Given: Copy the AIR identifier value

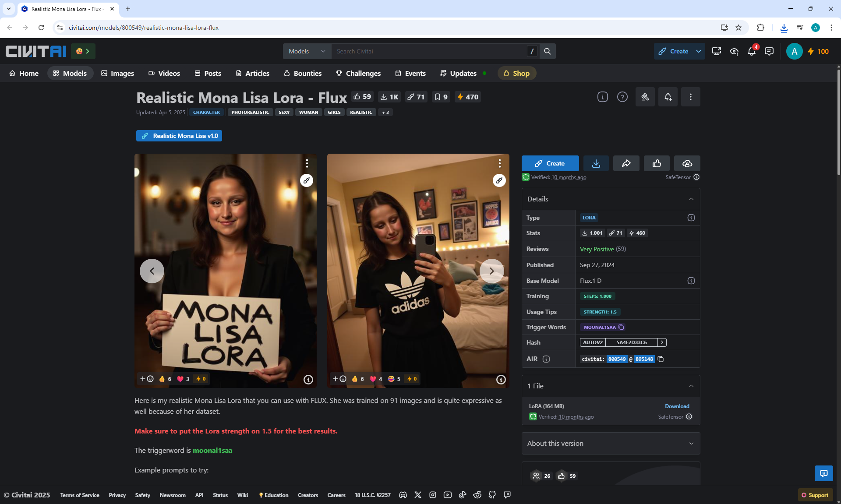Looking at the screenshot, I should click(661, 359).
